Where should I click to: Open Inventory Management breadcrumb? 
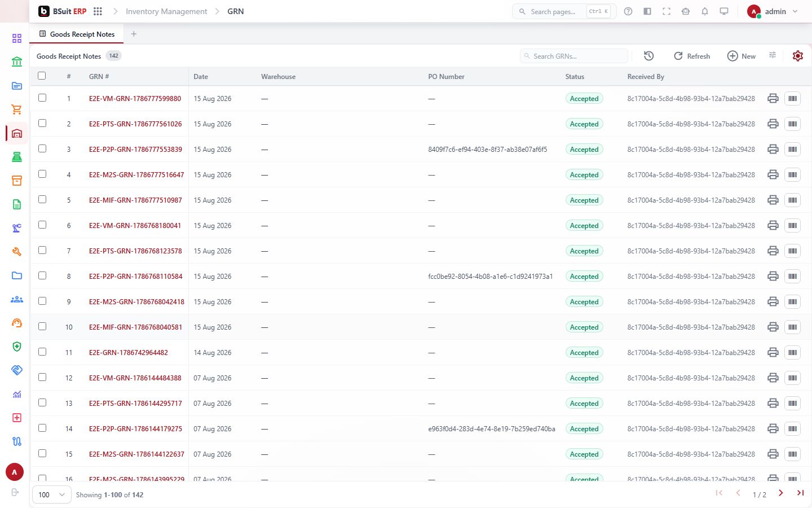[166, 11]
